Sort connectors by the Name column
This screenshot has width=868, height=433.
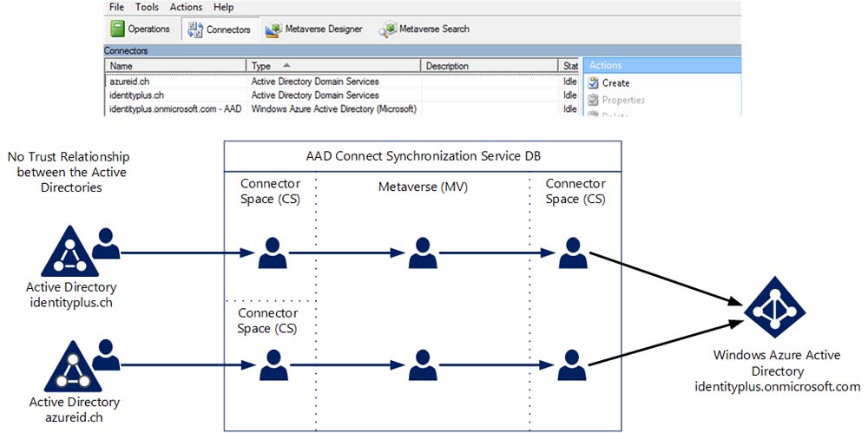point(175,66)
